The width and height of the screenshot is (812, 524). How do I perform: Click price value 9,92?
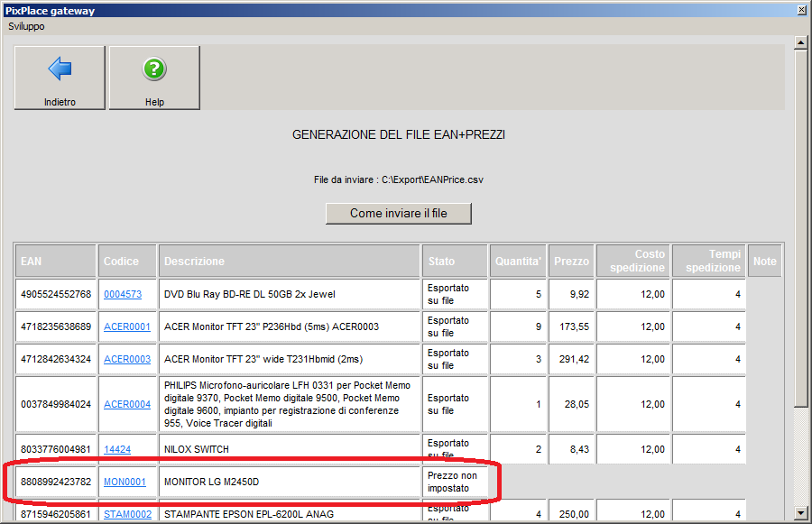click(579, 294)
